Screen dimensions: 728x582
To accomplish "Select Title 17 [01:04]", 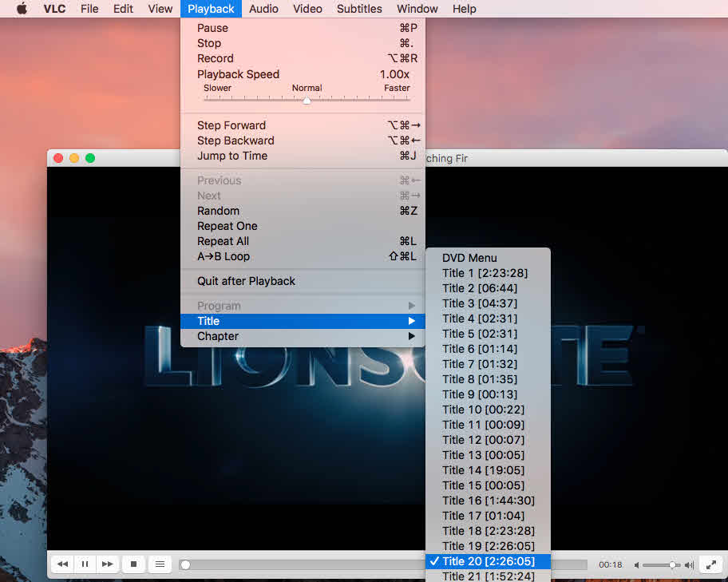I will [488, 516].
